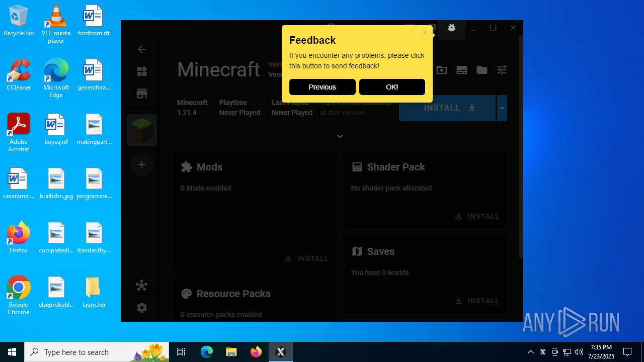This screenshot has height=362, width=644.
Task: Open Task View on taskbar
Action: pos(181,352)
